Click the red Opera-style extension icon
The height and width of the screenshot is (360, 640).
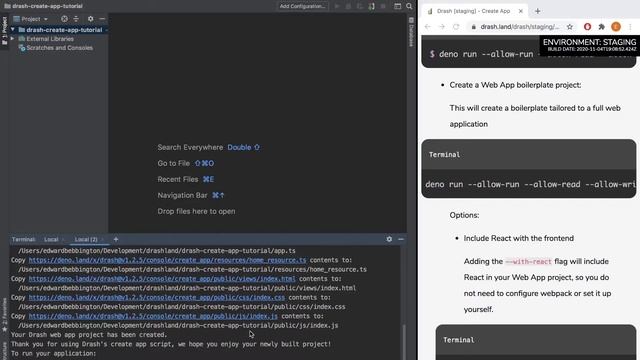click(x=587, y=27)
